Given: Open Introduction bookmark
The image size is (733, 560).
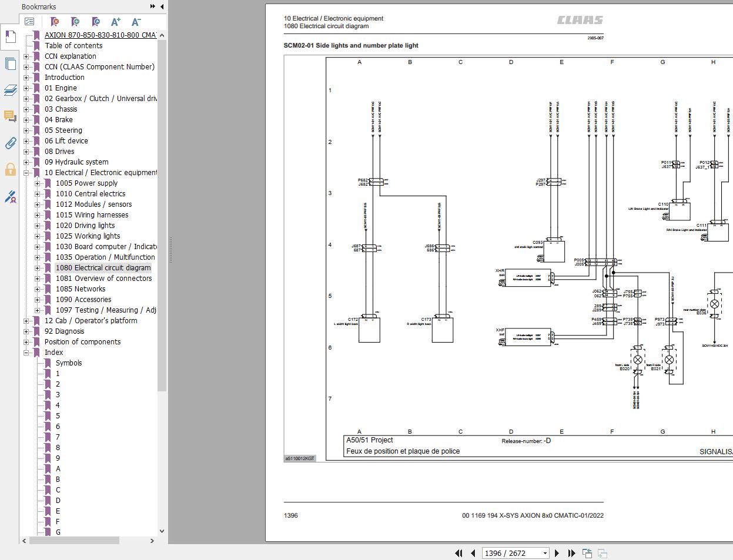Looking at the screenshot, I should (65, 78).
